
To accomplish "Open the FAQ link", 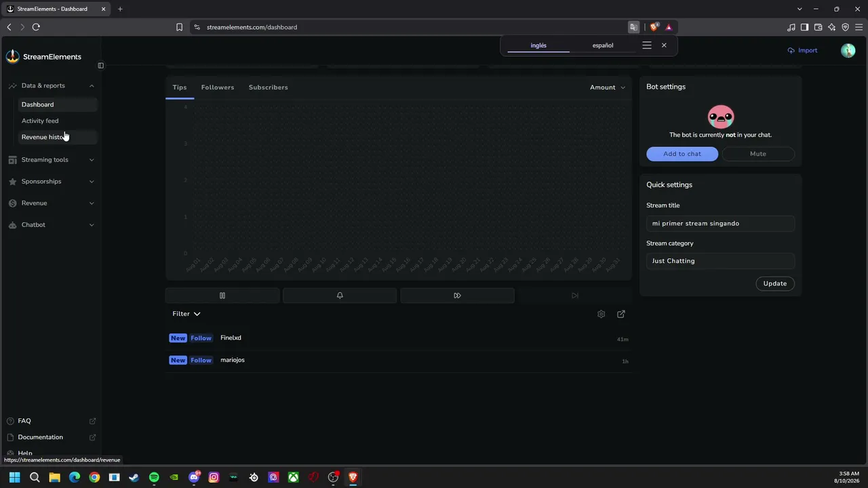I will click(52, 421).
